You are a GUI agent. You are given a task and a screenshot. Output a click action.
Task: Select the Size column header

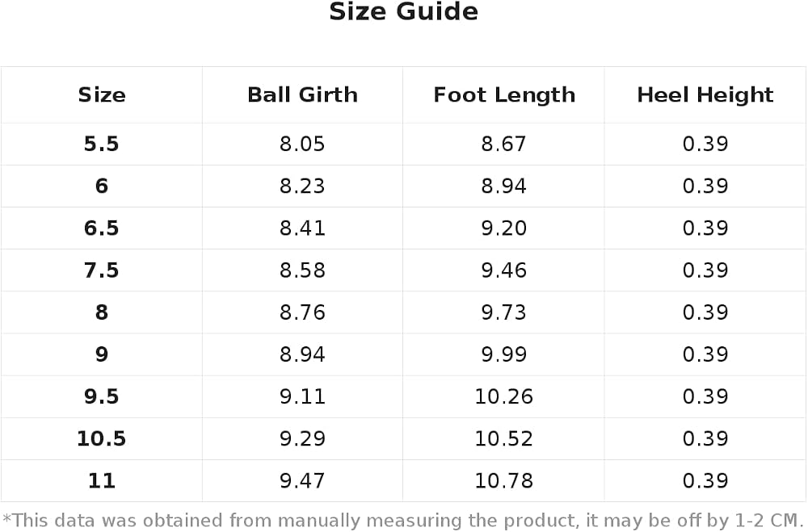(x=102, y=94)
